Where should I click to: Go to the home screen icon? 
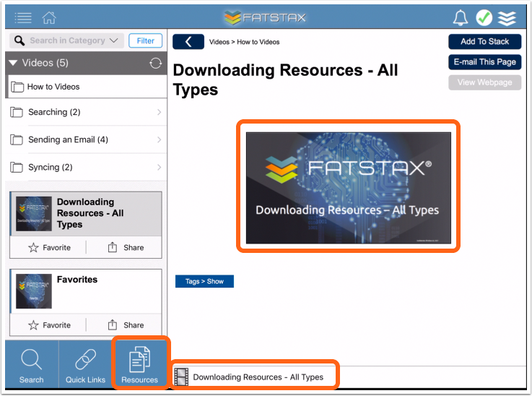click(49, 17)
